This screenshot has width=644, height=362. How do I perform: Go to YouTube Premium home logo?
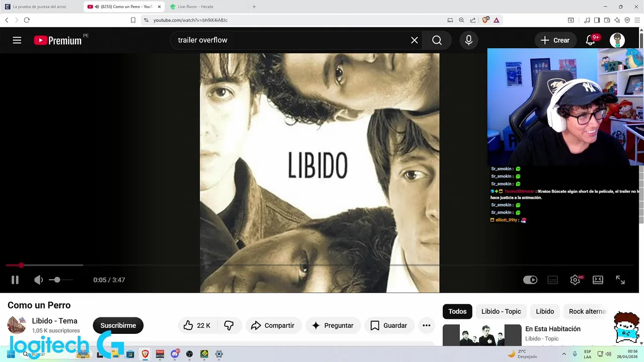pyautogui.click(x=58, y=41)
